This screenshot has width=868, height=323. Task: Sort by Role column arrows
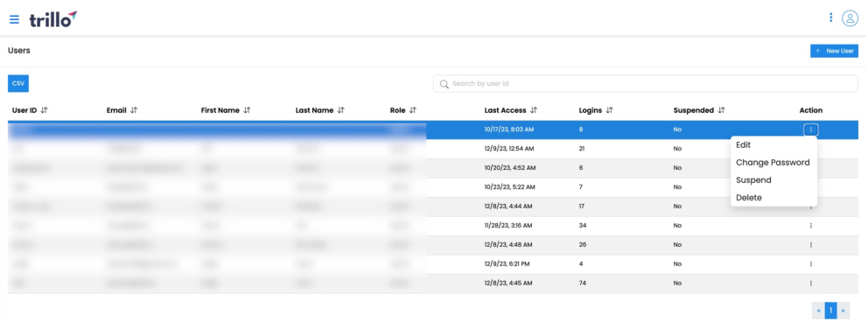click(x=413, y=110)
